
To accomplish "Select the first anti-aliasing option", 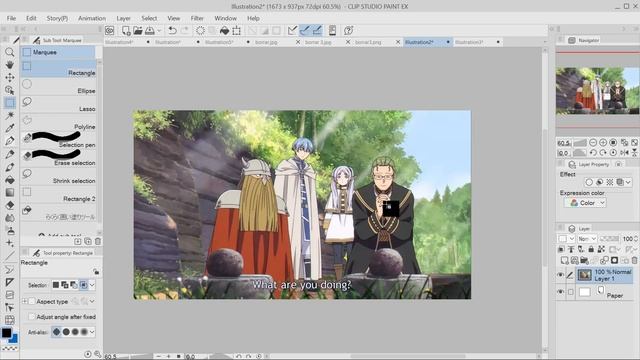I will 57,332.
